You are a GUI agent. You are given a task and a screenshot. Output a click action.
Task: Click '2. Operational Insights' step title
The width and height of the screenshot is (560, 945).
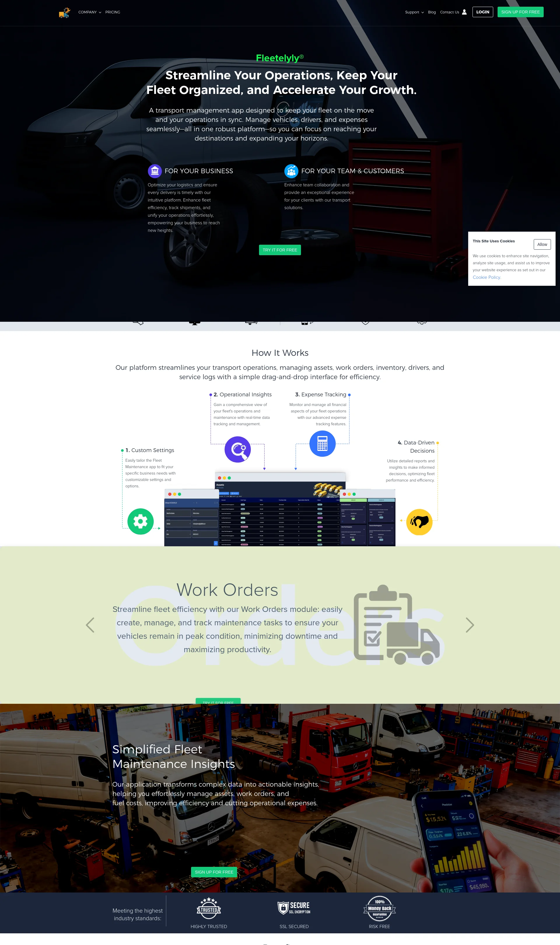click(243, 395)
